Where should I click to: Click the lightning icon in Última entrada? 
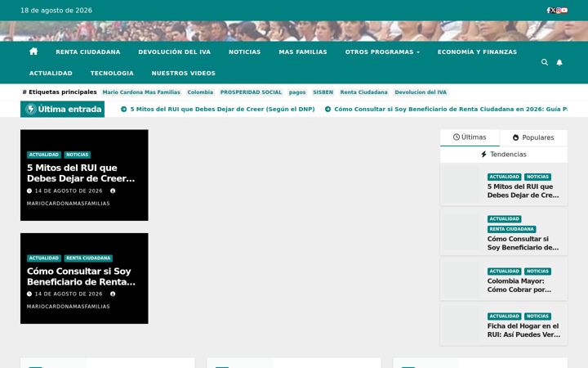(x=31, y=110)
